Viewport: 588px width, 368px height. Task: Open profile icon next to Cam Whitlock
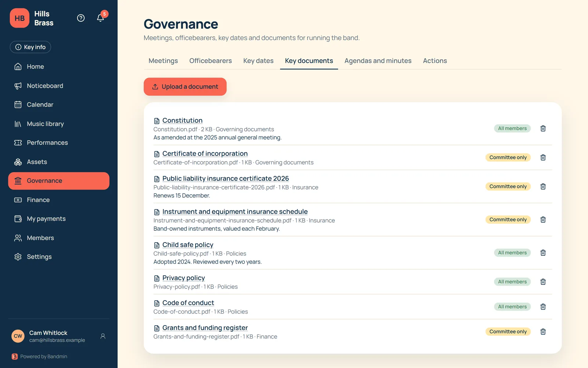tap(103, 336)
